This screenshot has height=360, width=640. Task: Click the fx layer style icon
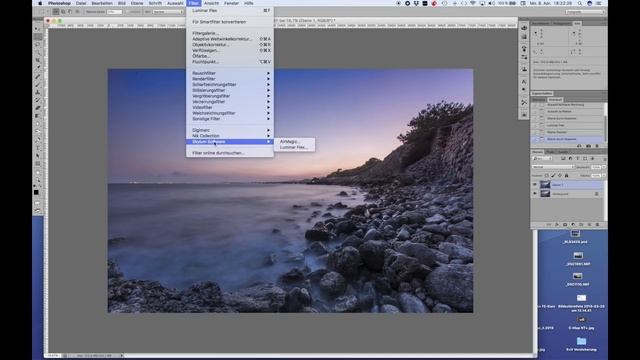coord(557,224)
